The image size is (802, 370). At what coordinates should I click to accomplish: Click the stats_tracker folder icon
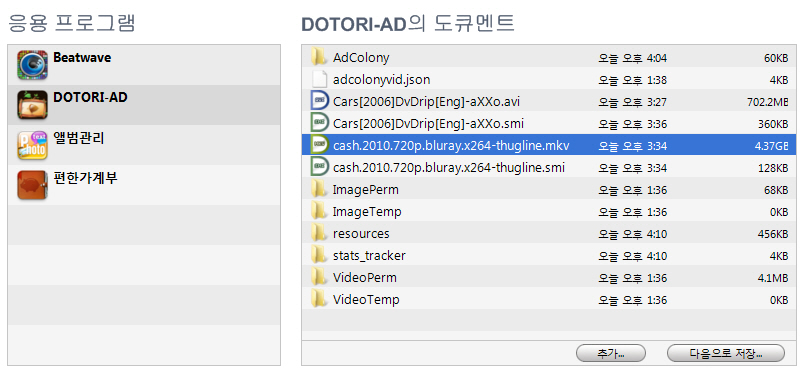(319, 255)
